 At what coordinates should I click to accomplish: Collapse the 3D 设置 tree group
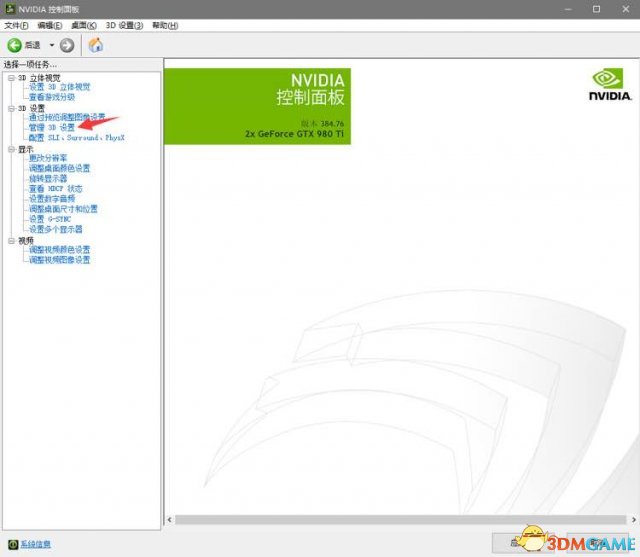pyautogui.click(x=11, y=108)
